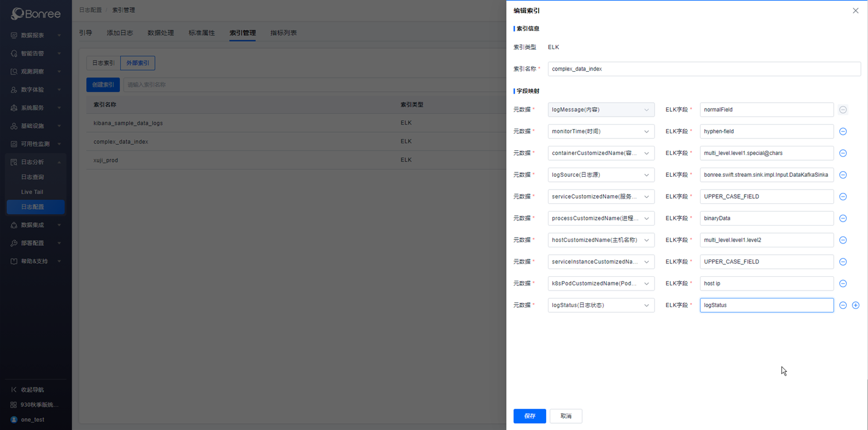Viewport: 868px width, 430px height.
Task: Collapse the navigation with 收起导航
Action: 32,390
